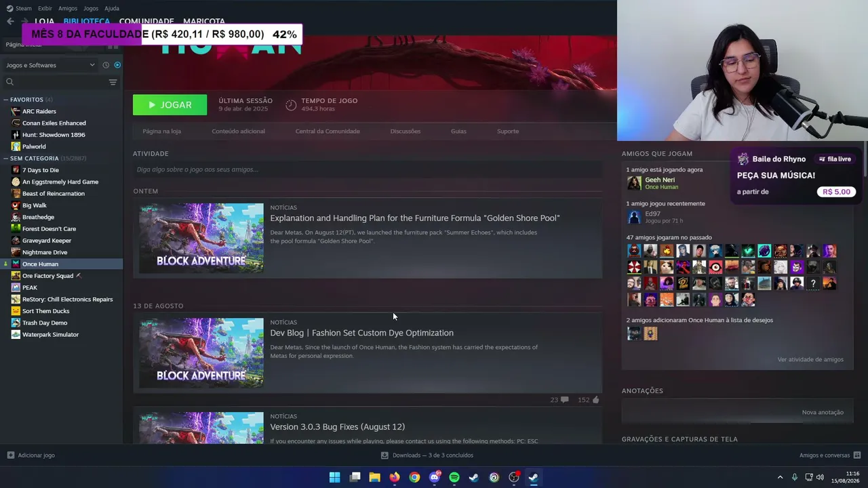Viewport: 868px width, 488px height.
Task: Click the play time clock icon
Action: point(291,105)
